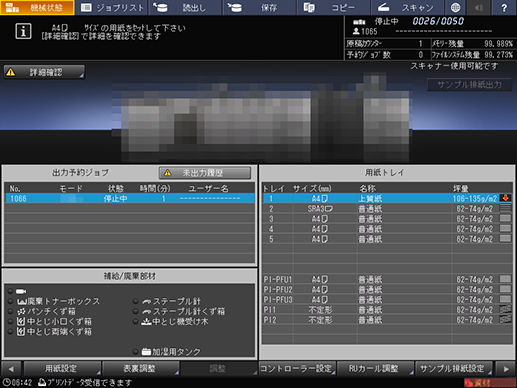Click the staple needle icon

146,302
